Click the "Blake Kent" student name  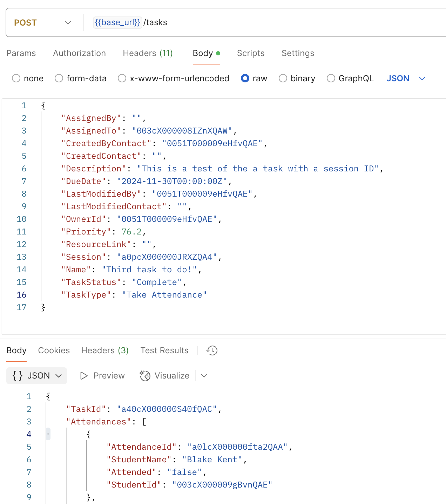pos(212,459)
